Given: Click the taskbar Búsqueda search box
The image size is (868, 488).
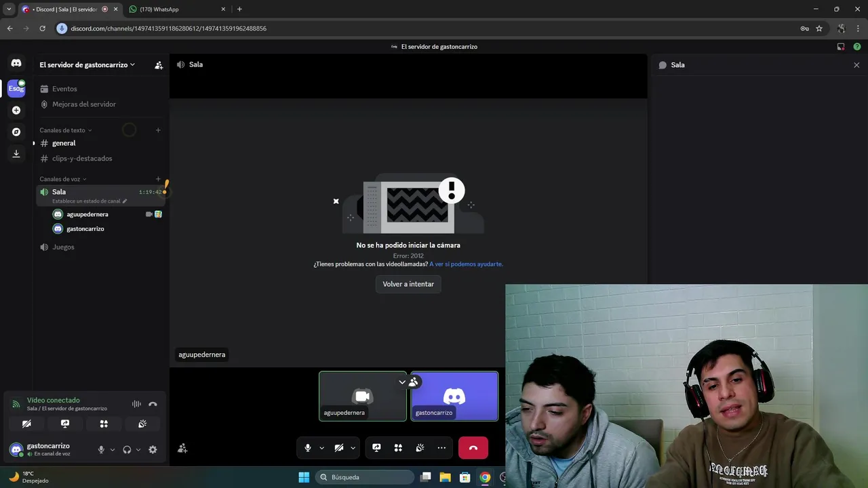Looking at the screenshot, I should coord(366,477).
